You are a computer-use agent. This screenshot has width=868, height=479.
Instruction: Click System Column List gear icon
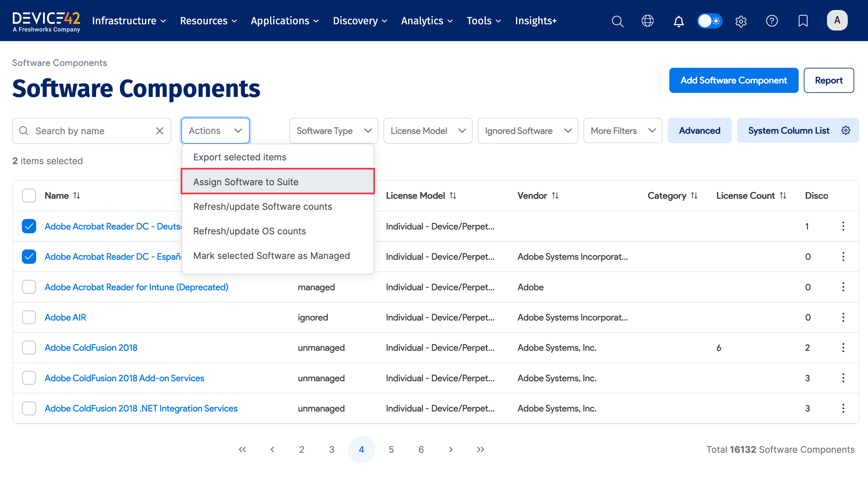pyautogui.click(x=846, y=130)
